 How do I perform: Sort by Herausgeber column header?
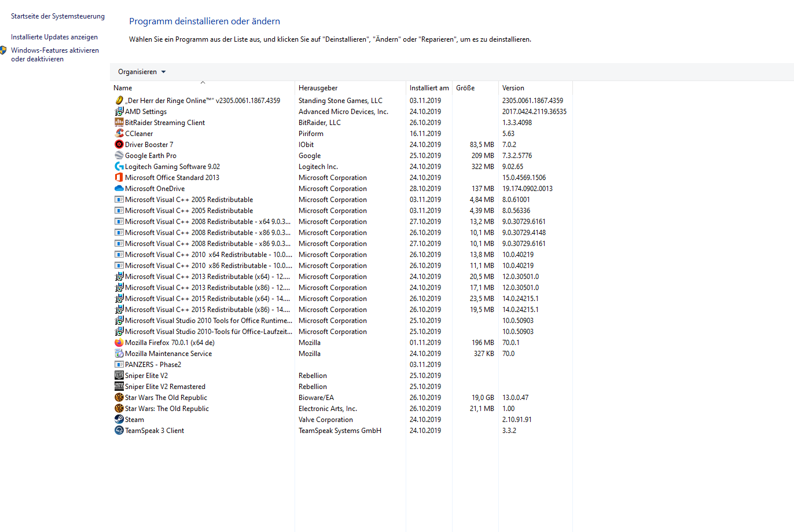pos(350,88)
